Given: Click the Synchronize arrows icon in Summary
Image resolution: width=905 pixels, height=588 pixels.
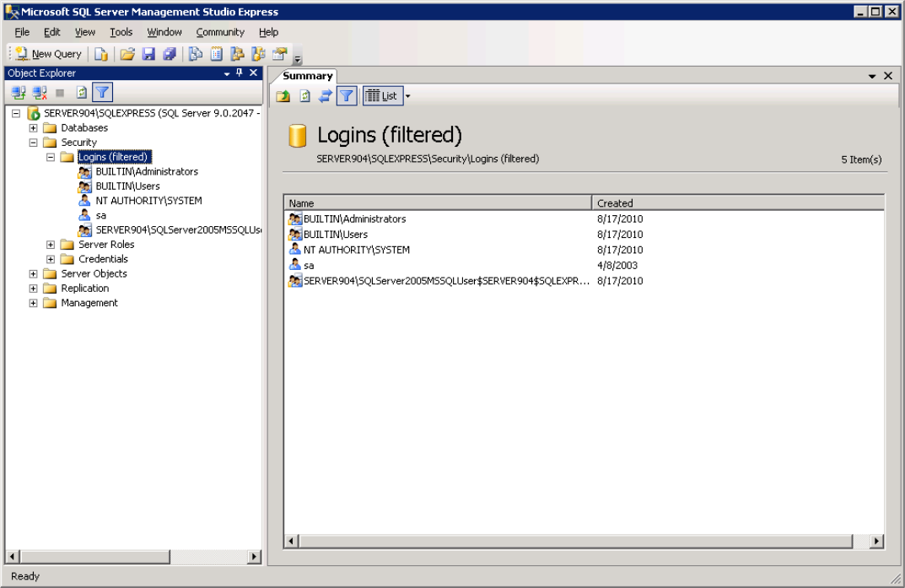Looking at the screenshot, I should point(325,96).
